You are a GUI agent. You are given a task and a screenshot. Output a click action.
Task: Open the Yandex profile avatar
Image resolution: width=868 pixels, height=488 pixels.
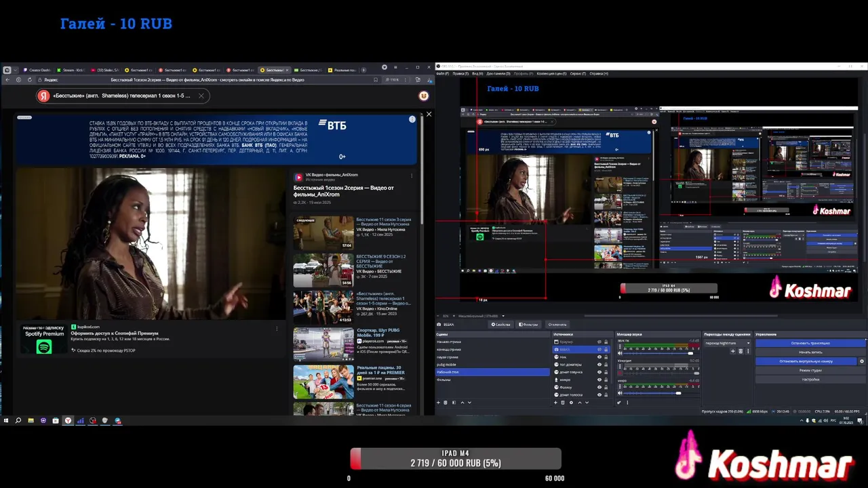coord(424,96)
